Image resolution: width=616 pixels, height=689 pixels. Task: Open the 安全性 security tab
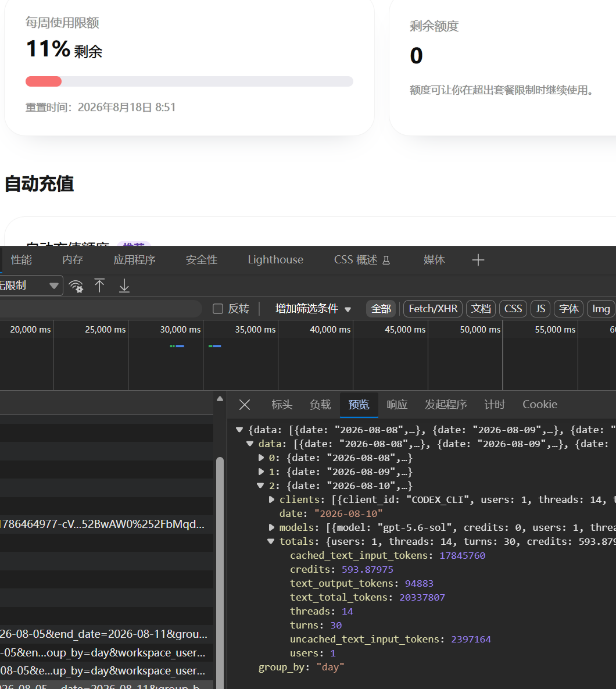[x=202, y=260]
